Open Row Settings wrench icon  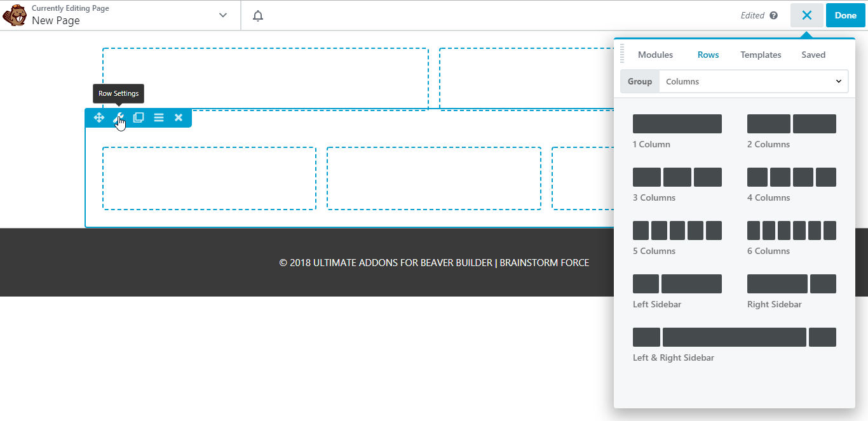(118, 117)
